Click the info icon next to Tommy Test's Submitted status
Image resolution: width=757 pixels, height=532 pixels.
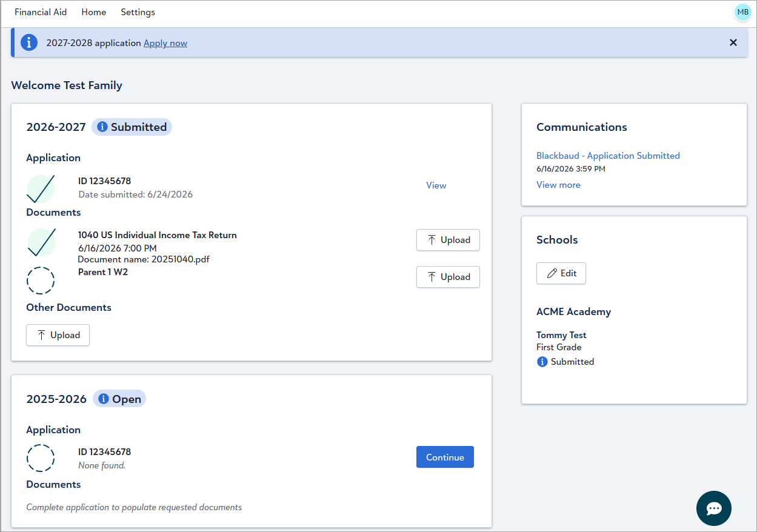pos(542,362)
